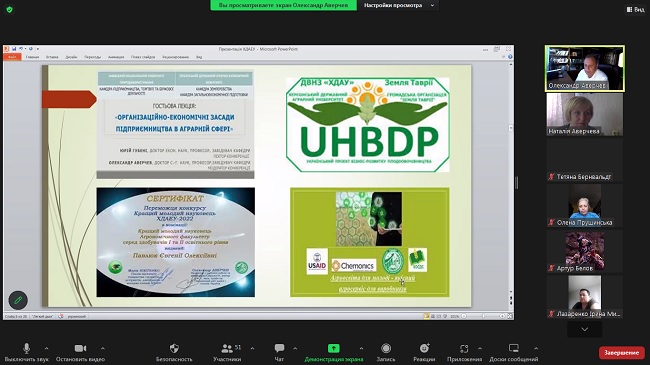Viewport: 650px width, 365px height.
Task: Open the Безопасность shield menu
Action: tap(174, 352)
